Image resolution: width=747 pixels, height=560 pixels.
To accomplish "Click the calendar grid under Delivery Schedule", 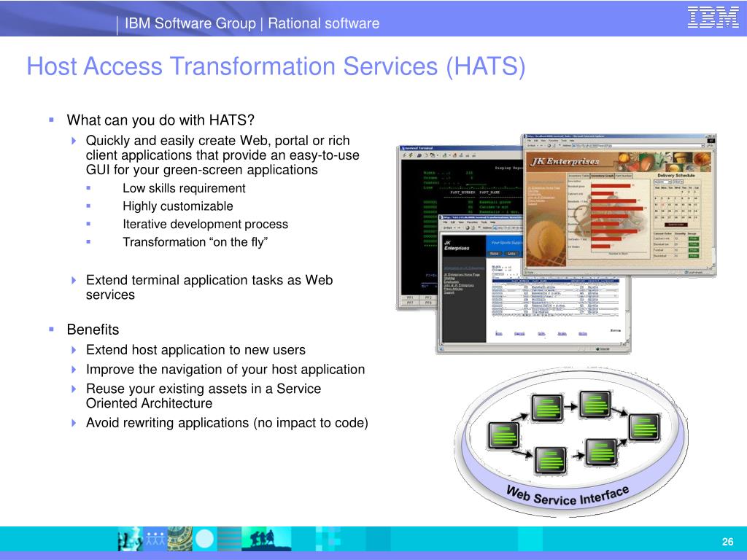I will [x=676, y=203].
